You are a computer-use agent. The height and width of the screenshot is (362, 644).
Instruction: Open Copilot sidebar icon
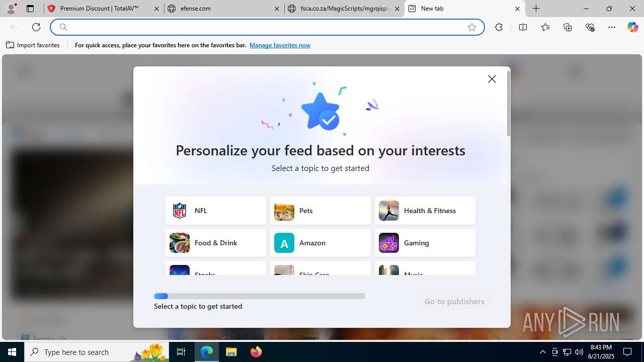[632, 27]
